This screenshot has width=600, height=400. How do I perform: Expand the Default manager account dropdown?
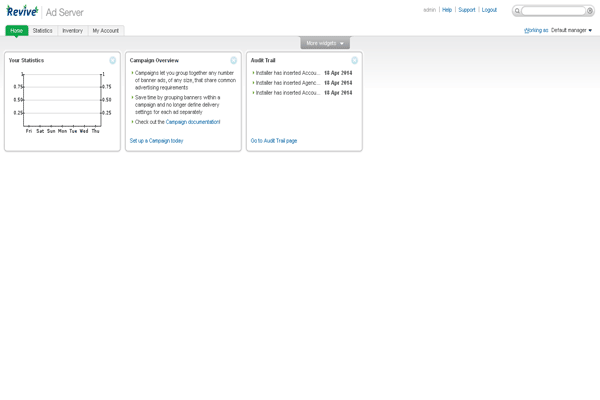(571, 30)
